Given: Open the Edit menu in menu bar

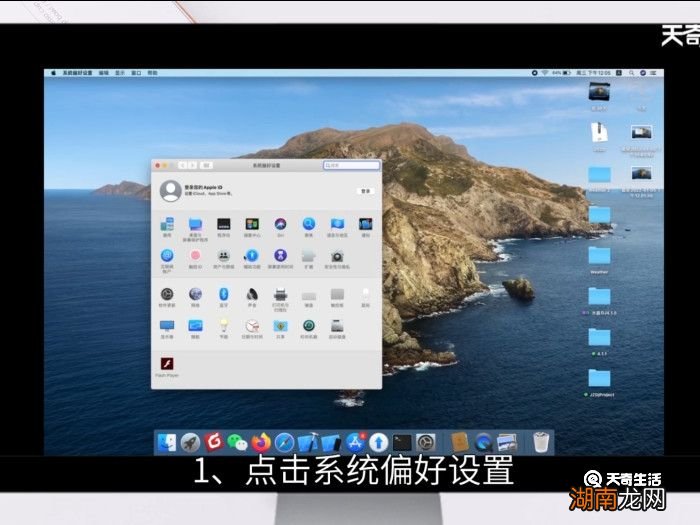Looking at the screenshot, I should point(104,73).
